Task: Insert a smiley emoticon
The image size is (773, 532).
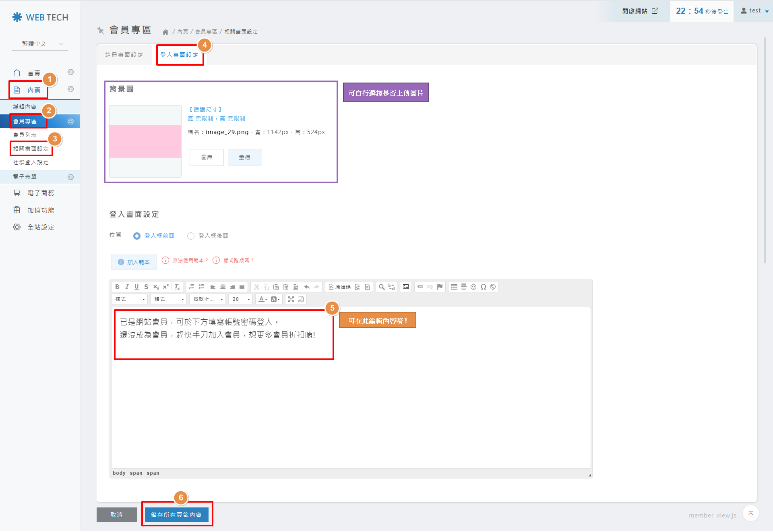Action: tap(473, 287)
